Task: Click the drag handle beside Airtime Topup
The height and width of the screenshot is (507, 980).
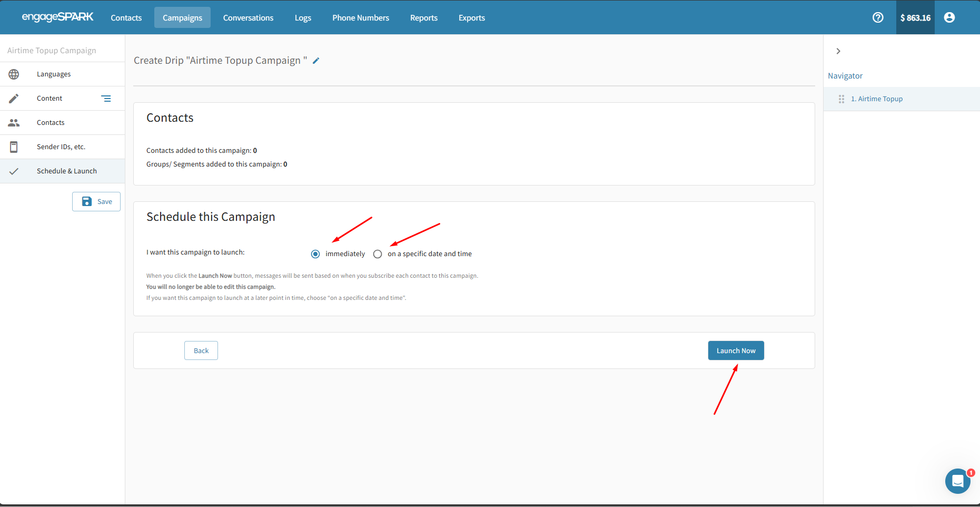Action: click(841, 99)
